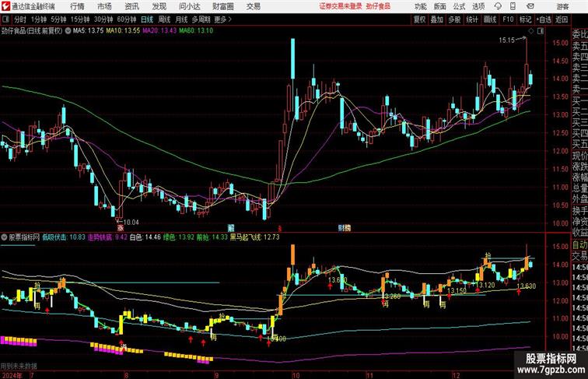Switch to 1分钟 period tab
The height and width of the screenshot is (379, 588).
click(39, 19)
